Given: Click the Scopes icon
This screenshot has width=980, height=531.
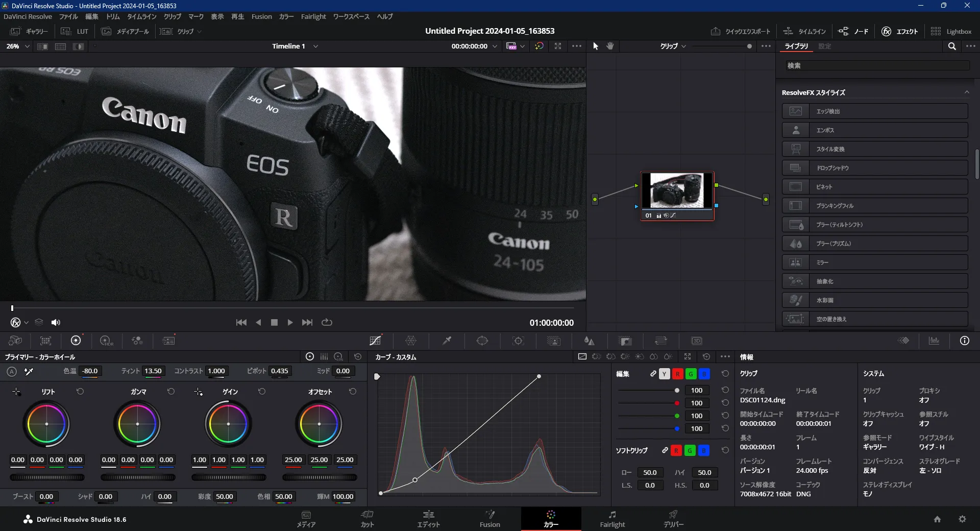Looking at the screenshot, I should pyautogui.click(x=934, y=341).
